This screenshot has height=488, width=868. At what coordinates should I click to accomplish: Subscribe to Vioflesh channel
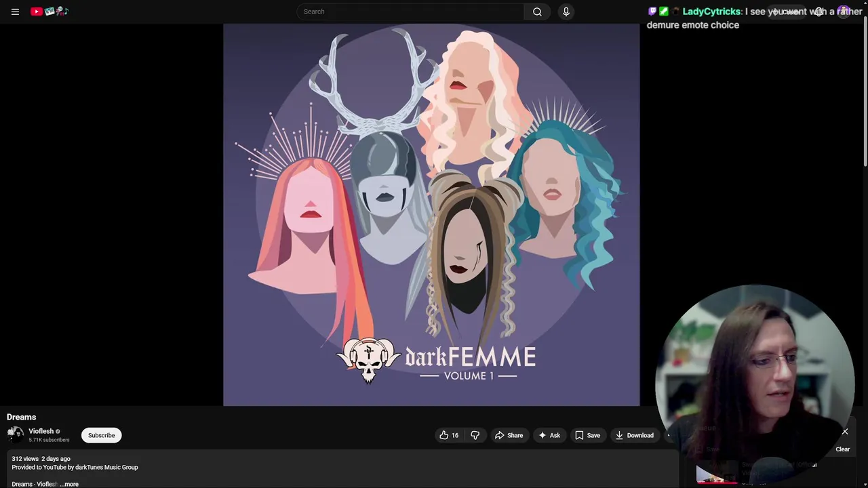[101, 435]
